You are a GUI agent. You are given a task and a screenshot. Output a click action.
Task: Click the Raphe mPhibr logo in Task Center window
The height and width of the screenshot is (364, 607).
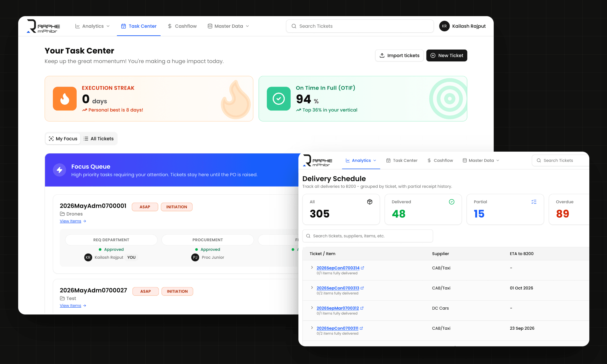(x=43, y=26)
